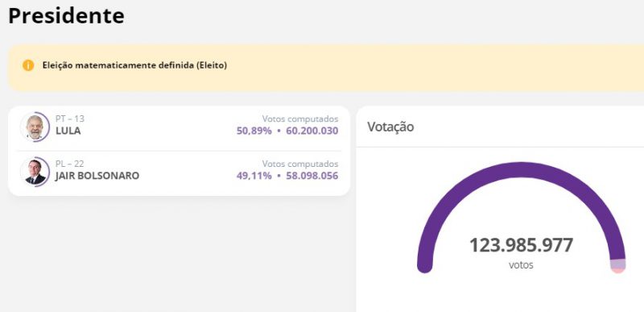Click the orange info icon in the banner

(28, 65)
